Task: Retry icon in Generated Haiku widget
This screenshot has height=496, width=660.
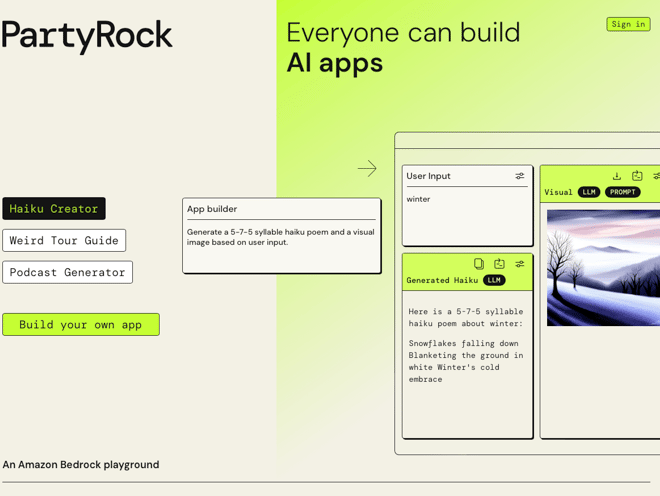Action: (499, 264)
